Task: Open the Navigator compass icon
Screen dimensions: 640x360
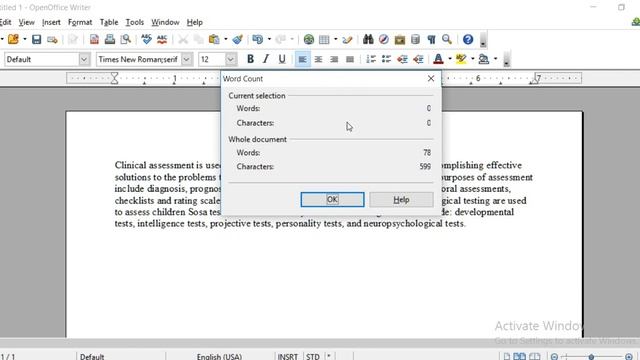Action: pyautogui.click(x=384, y=39)
